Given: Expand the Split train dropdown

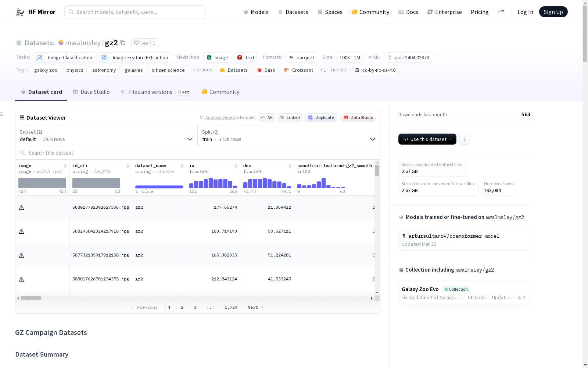Looking at the screenshot, I should (289, 135).
